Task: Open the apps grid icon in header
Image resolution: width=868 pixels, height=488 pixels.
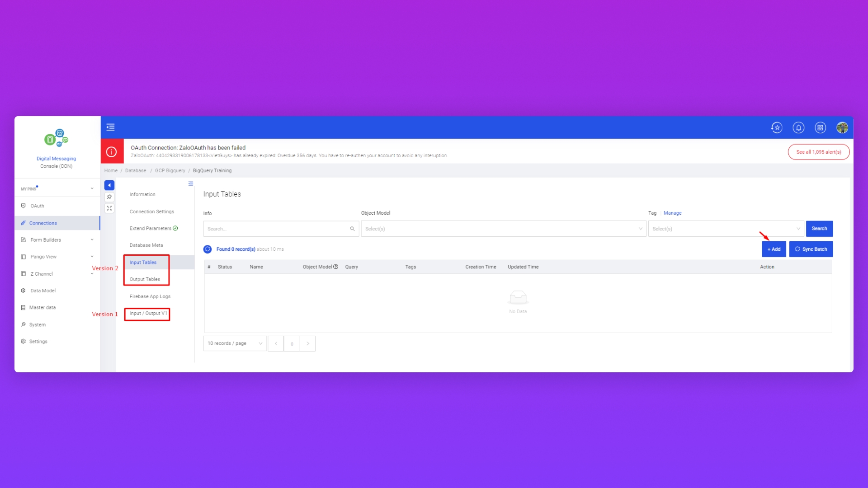Action: [820, 128]
